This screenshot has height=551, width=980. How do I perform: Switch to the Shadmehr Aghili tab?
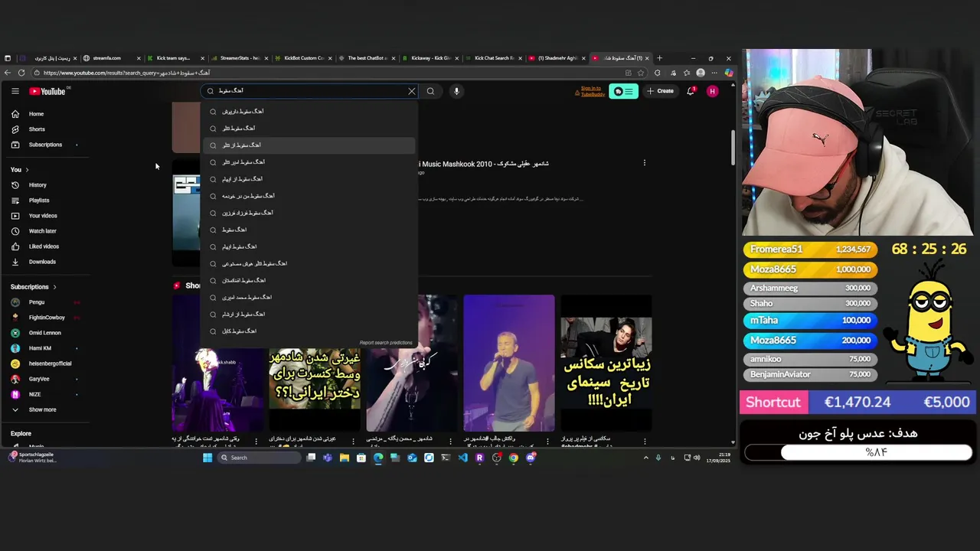(x=556, y=58)
